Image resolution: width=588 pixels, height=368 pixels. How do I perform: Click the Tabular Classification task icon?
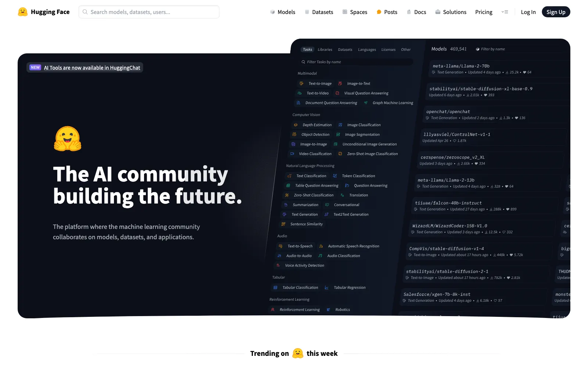coord(275,287)
